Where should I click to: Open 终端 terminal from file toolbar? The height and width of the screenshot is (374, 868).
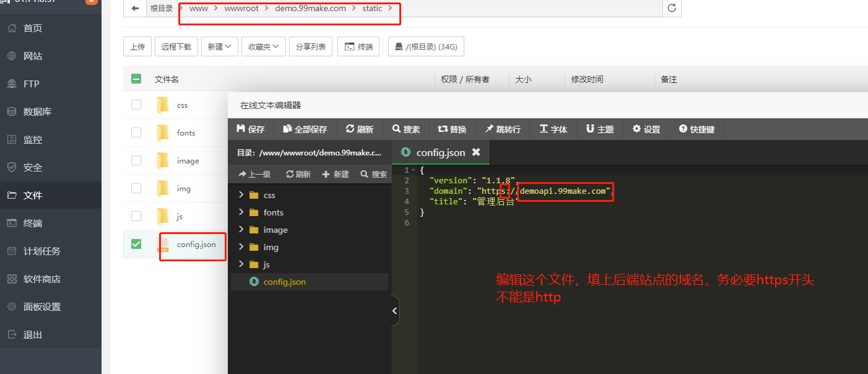[358, 46]
